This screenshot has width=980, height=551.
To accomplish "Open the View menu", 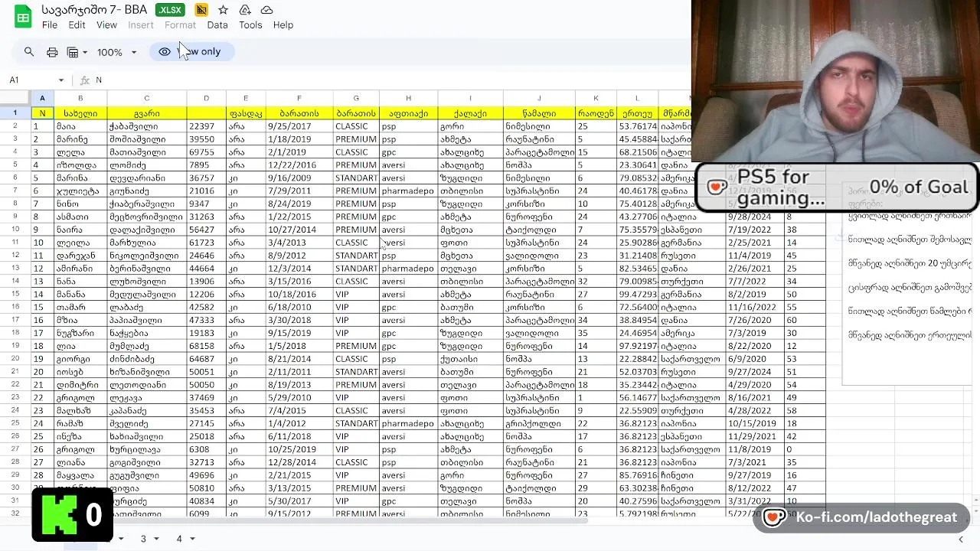I will tap(106, 25).
